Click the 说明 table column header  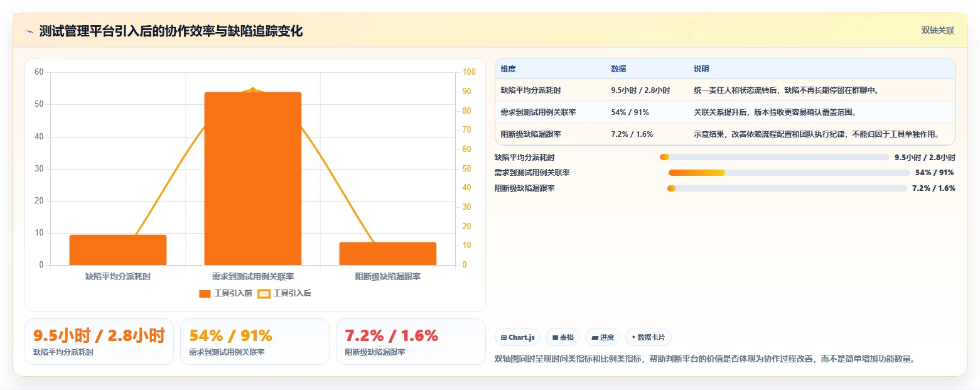pyautogui.click(x=701, y=68)
